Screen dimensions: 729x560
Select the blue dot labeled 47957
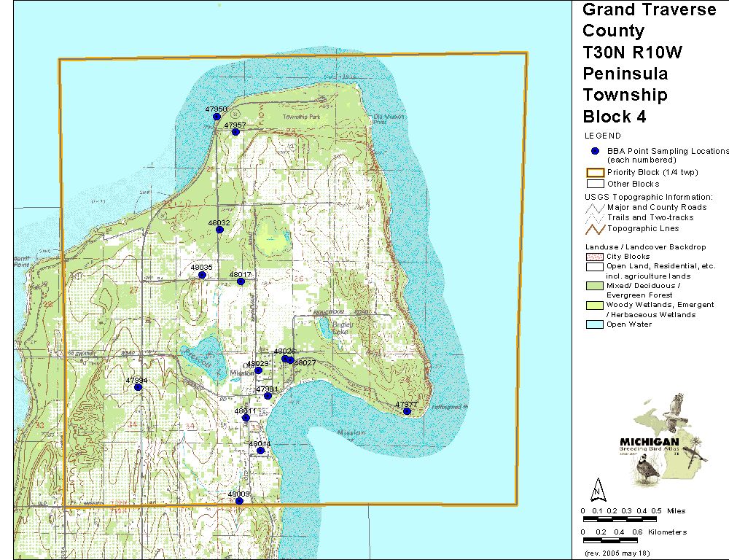coord(235,133)
